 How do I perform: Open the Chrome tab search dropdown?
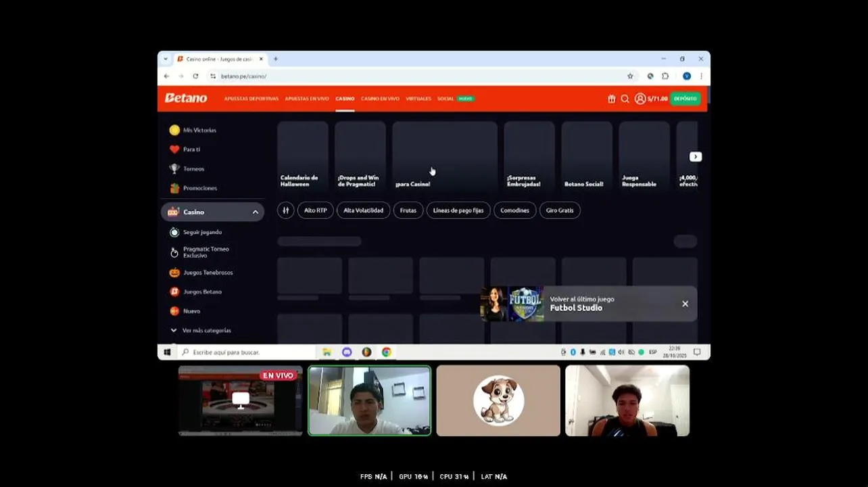tap(166, 60)
